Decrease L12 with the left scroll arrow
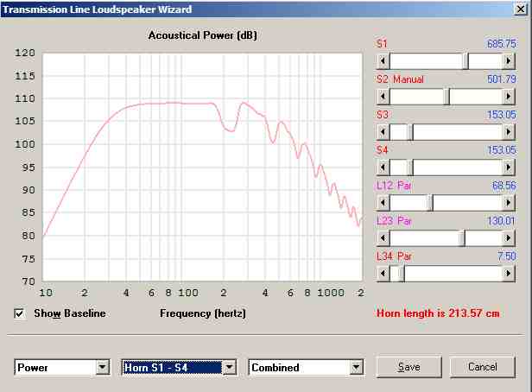The image size is (532, 392). (383, 203)
